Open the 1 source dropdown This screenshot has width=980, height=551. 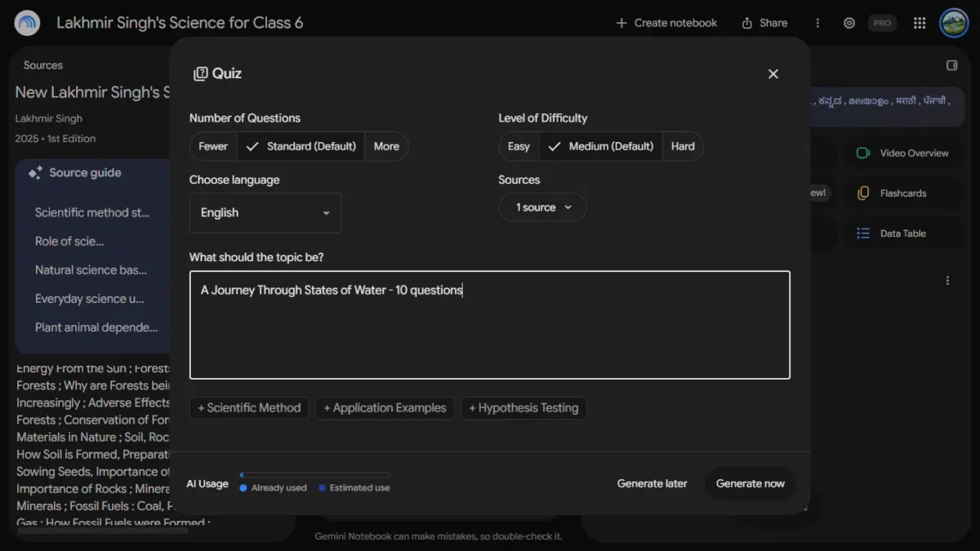[542, 207]
